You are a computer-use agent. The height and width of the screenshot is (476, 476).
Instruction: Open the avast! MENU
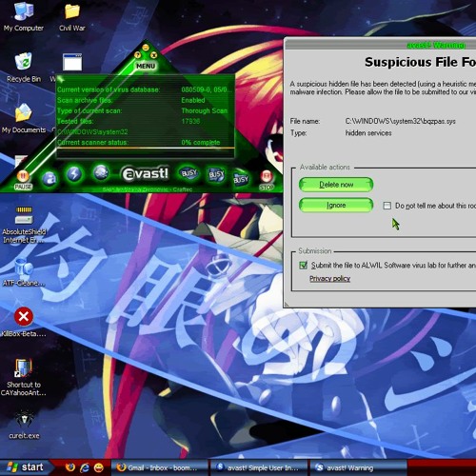[146, 66]
